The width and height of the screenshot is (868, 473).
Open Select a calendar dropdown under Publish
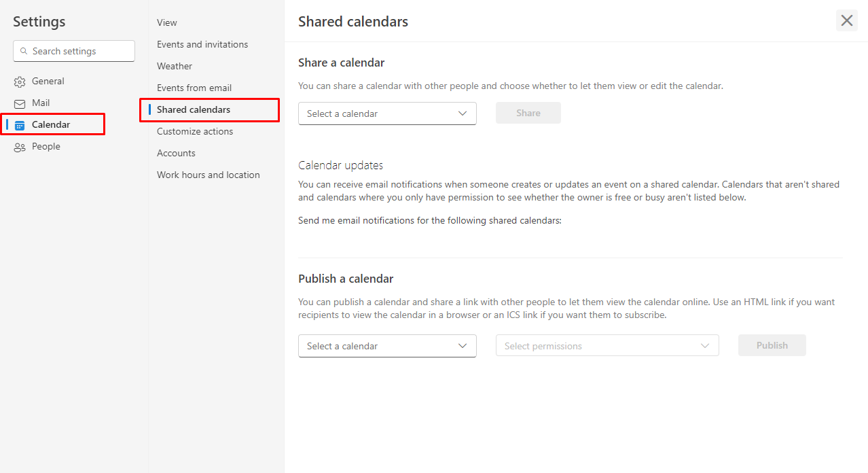[x=387, y=346]
